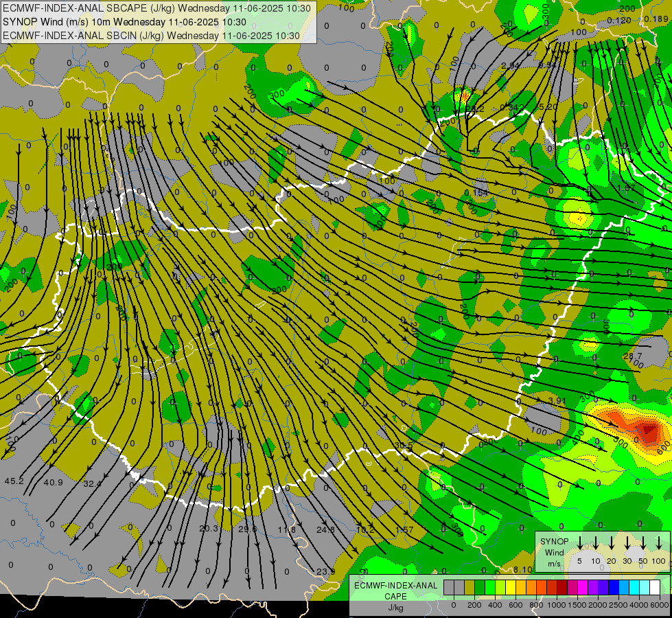This screenshot has width=672, height=618.
Task: Pick the dark green CAPE legend swatch
Action: point(480,588)
